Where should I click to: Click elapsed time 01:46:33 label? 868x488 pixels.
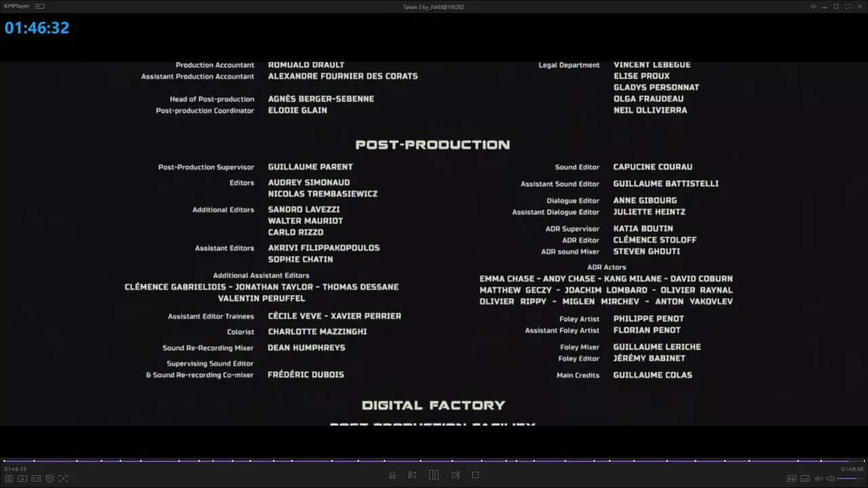coord(15,469)
